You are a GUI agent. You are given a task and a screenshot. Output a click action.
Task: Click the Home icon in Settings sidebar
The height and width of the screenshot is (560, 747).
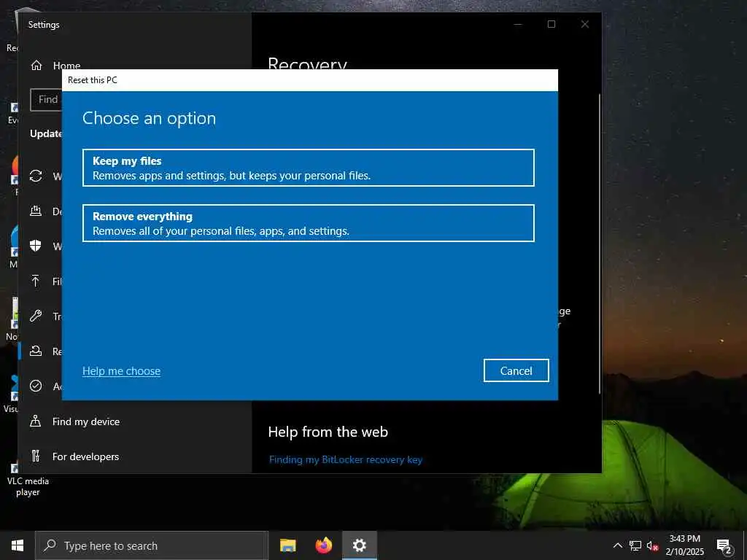36,65
